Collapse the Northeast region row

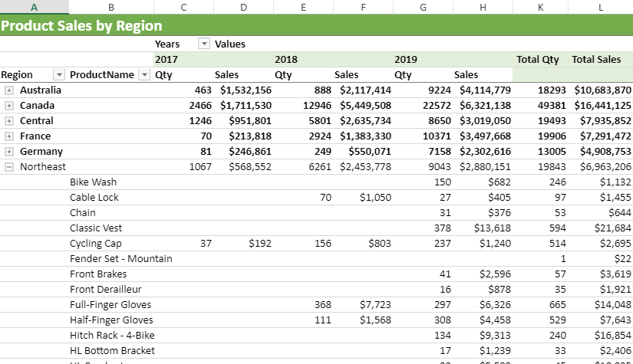pyautogui.click(x=9, y=167)
